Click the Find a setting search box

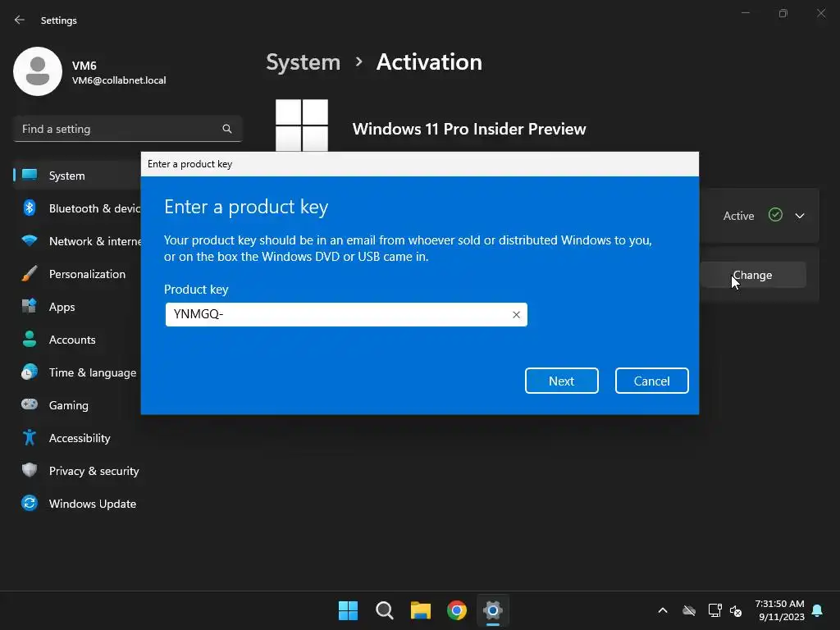point(127,129)
